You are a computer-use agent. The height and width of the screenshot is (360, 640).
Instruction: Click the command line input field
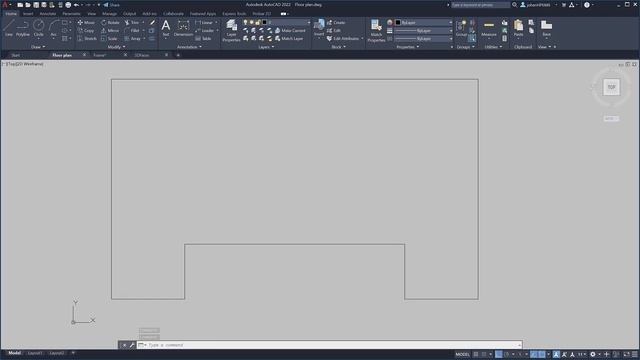tap(329, 345)
